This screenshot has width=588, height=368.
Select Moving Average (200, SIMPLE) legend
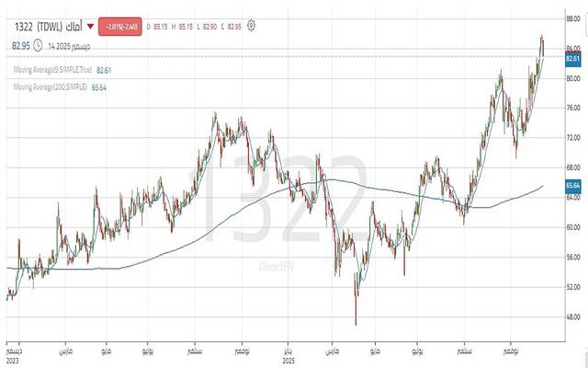(50, 86)
